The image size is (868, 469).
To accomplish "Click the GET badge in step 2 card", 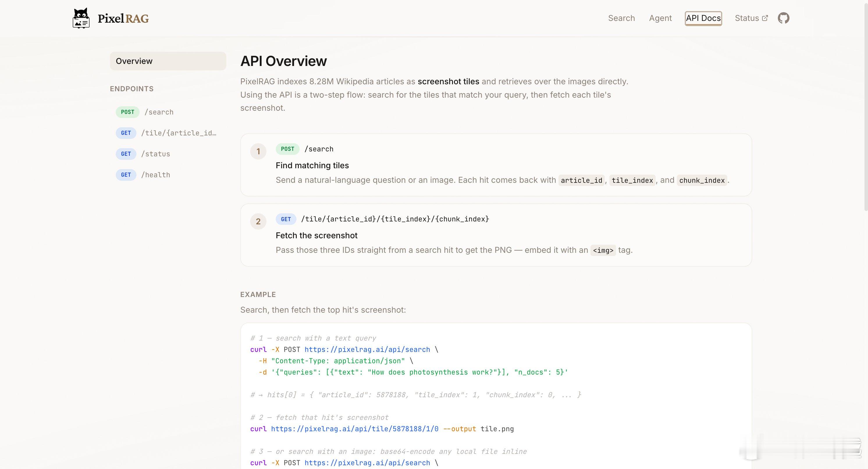I will [286, 219].
